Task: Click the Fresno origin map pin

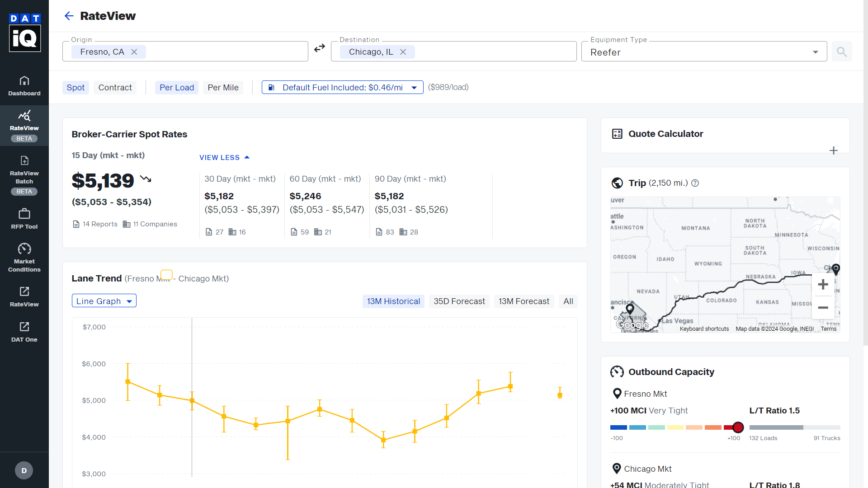Action: (x=630, y=309)
